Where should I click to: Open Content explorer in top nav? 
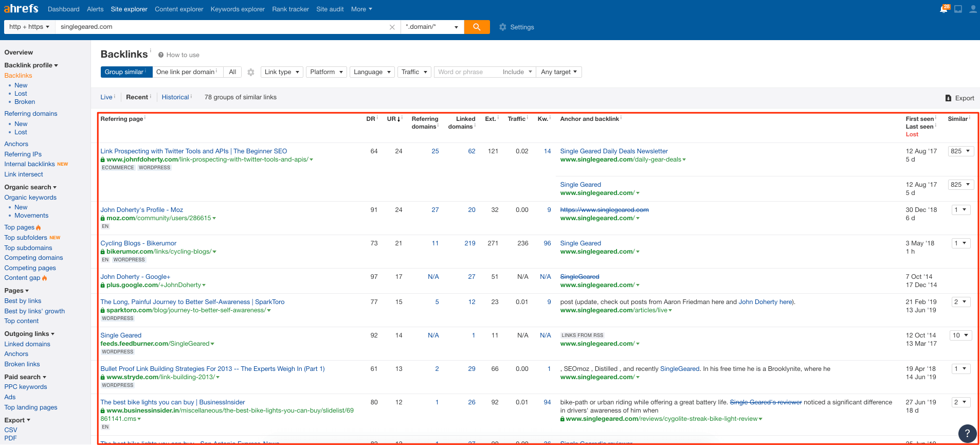point(179,9)
